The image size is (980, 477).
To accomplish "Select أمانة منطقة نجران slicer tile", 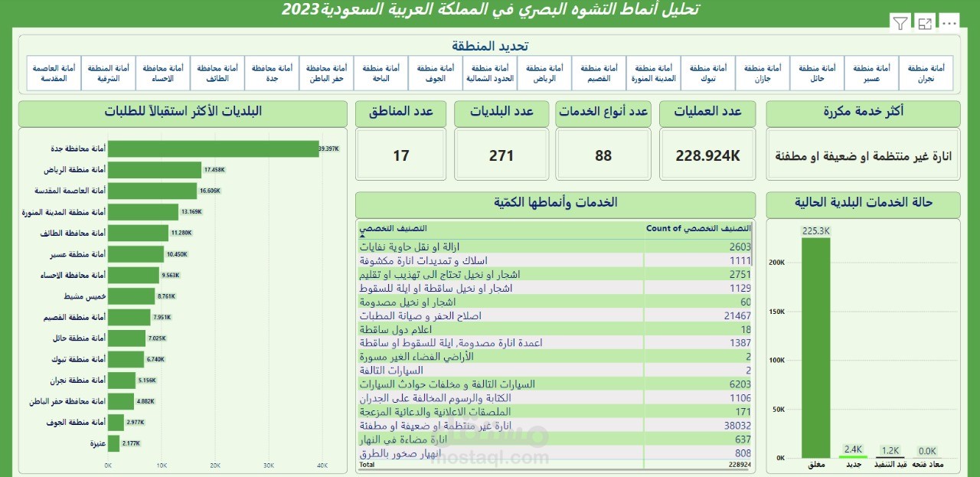I will 926,74.
